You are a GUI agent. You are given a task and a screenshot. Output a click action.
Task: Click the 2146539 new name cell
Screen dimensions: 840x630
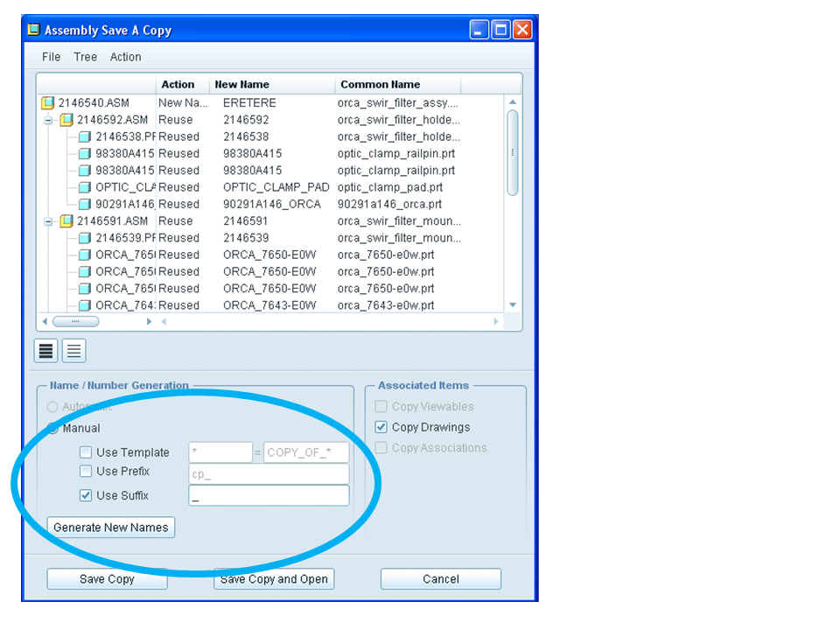246,238
